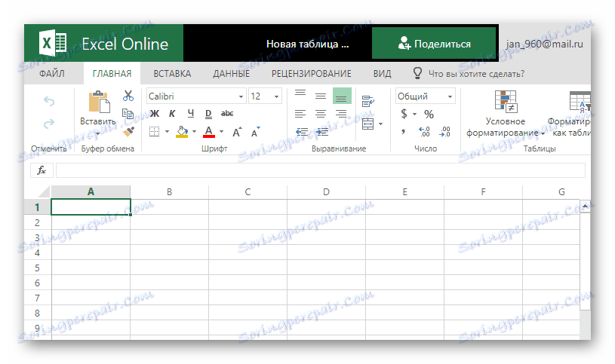Click the 'Что вы хотите сделать?' search box
This screenshot has width=615, height=364.
tap(475, 74)
